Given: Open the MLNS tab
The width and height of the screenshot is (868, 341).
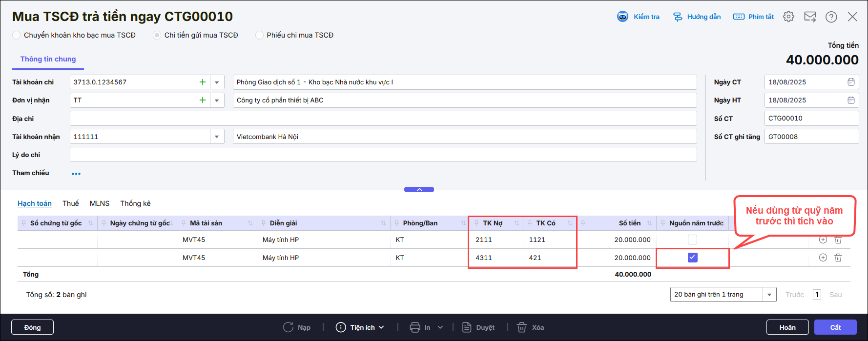Looking at the screenshot, I should [x=100, y=203].
